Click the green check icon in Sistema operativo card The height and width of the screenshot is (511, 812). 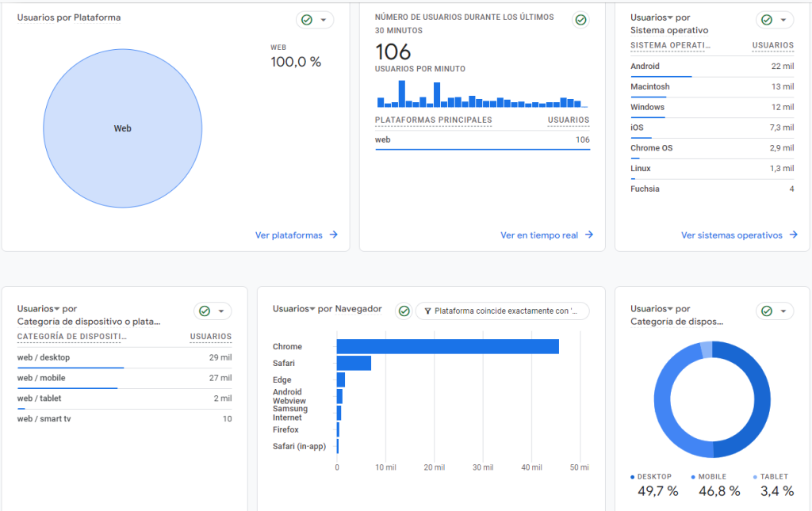766,20
